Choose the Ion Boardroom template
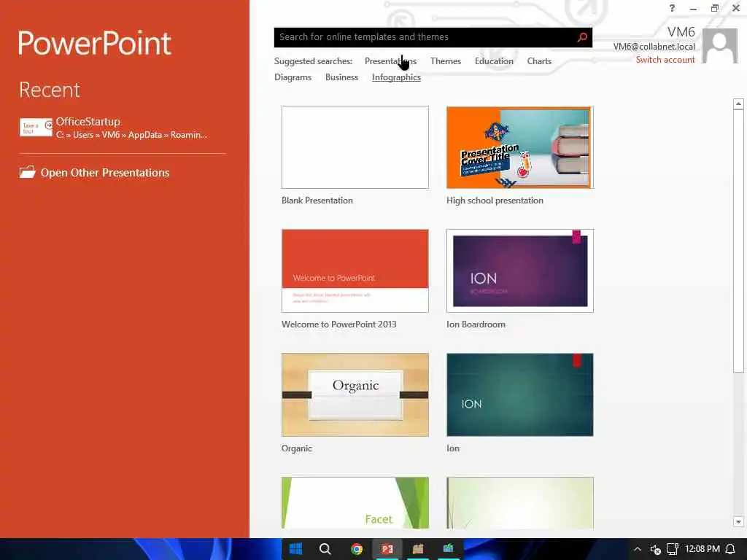The height and width of the screenshot is (560, 747). (519, 271)
